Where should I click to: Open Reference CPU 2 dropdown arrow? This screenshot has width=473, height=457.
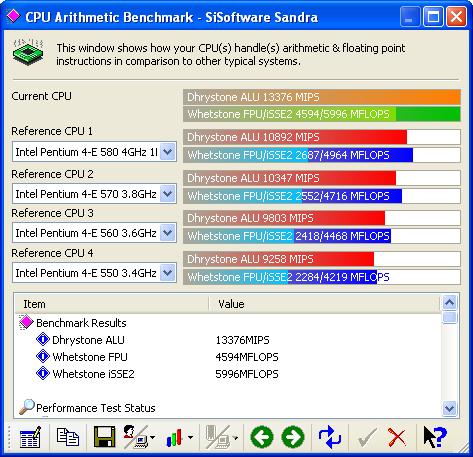(x=168, y=194)
